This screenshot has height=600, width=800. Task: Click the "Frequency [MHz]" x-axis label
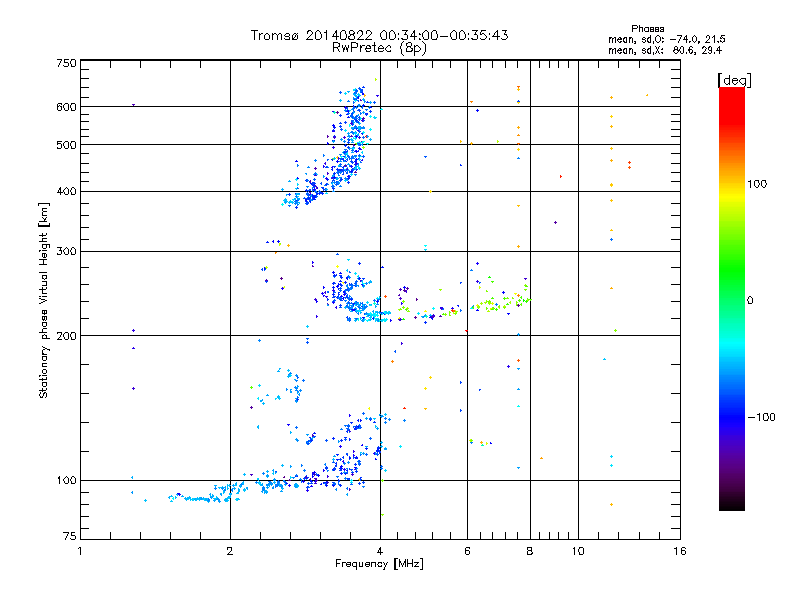[379, 564]
